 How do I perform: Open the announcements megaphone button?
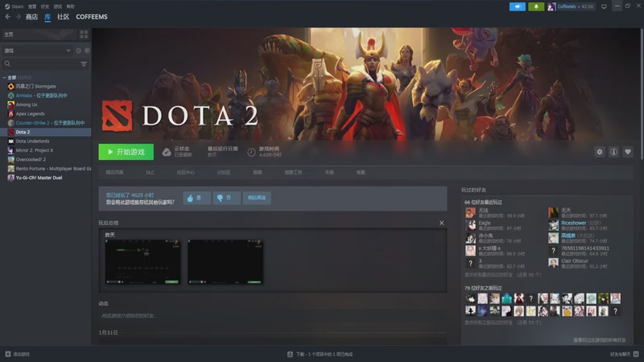click(x=518, y=6)
